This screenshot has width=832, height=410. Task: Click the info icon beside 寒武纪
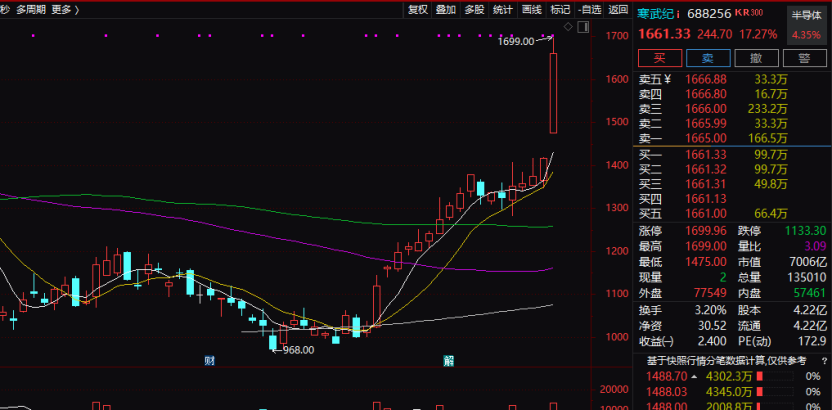click(x=679, y=14)
